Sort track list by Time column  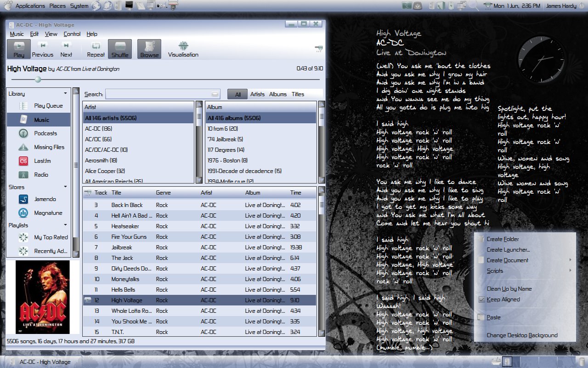pyautogui.click(x=302, y=193)
